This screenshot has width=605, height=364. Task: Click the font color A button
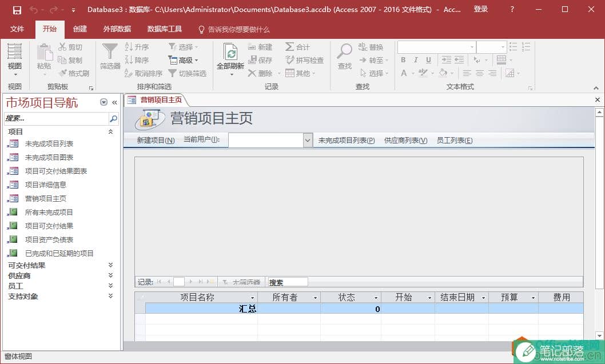[x=404, y=73]
